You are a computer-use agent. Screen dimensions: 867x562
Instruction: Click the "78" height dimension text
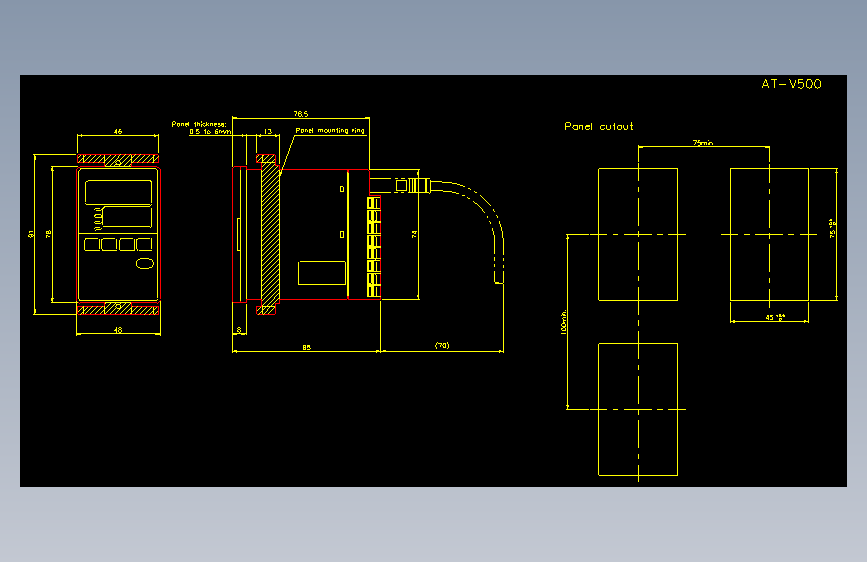[x=49, y=234]
